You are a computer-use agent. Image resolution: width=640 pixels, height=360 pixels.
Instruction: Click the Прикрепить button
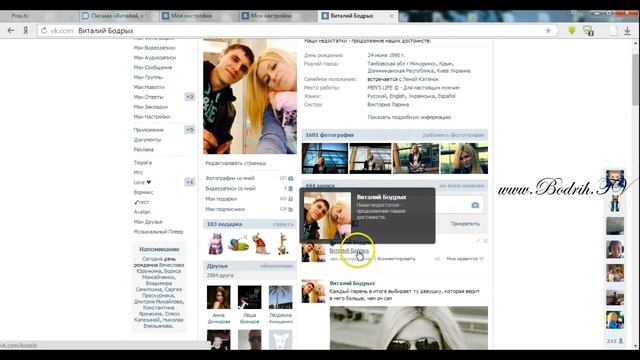(x=465, y=224)
